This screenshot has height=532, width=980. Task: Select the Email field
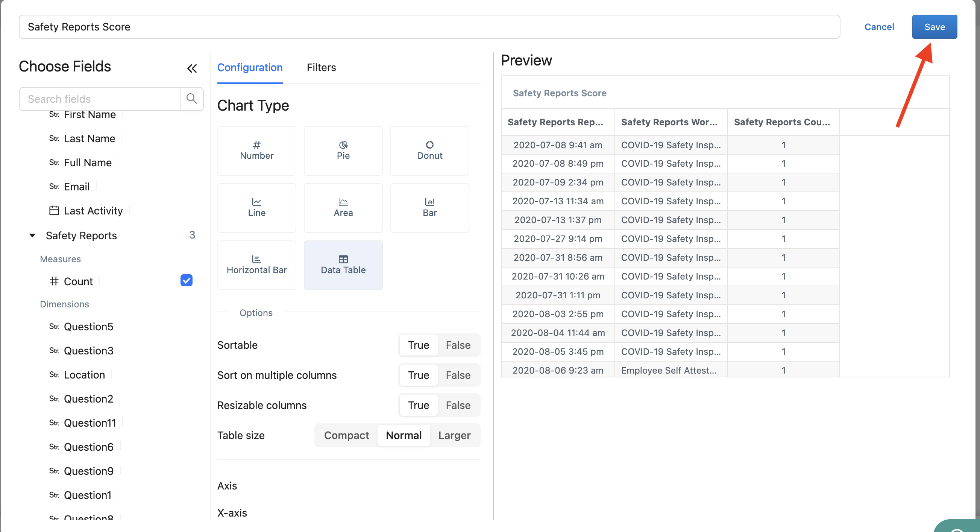point(76,187)
